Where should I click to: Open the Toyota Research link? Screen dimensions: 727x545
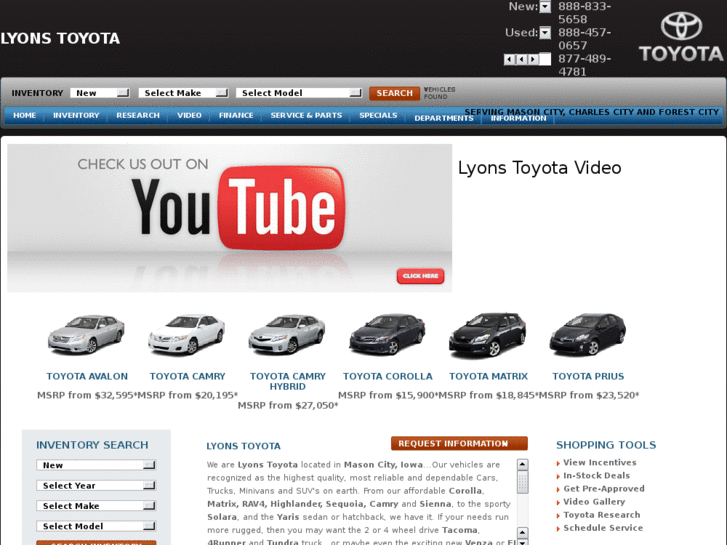coord(601,514)
